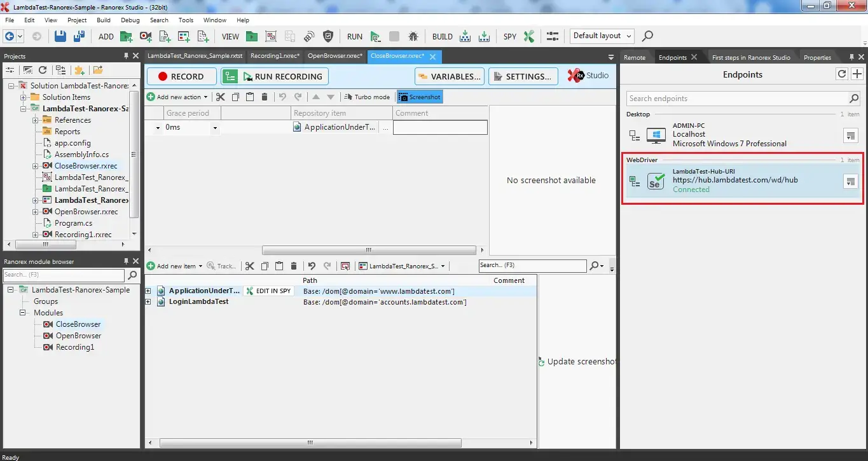Viewport: 868px width, 461px height.
Task: Switch to the OpenBrowser.rxrec tab
Action: click(334, 56)
